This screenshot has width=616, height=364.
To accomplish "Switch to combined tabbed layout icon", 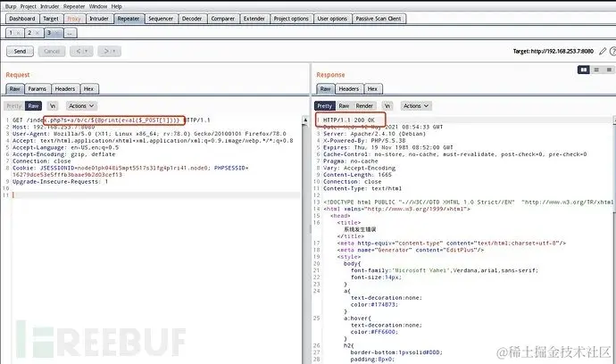I will coord(609,70).
